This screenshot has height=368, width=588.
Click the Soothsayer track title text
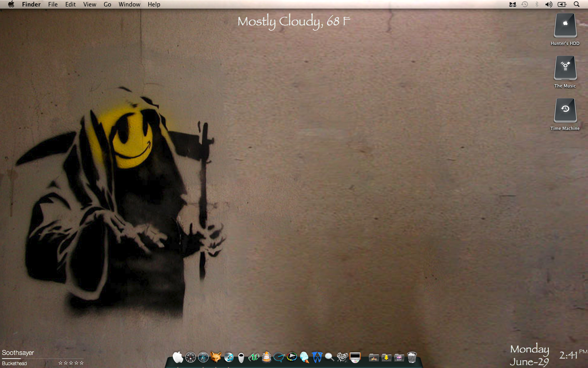pos(18,353)
